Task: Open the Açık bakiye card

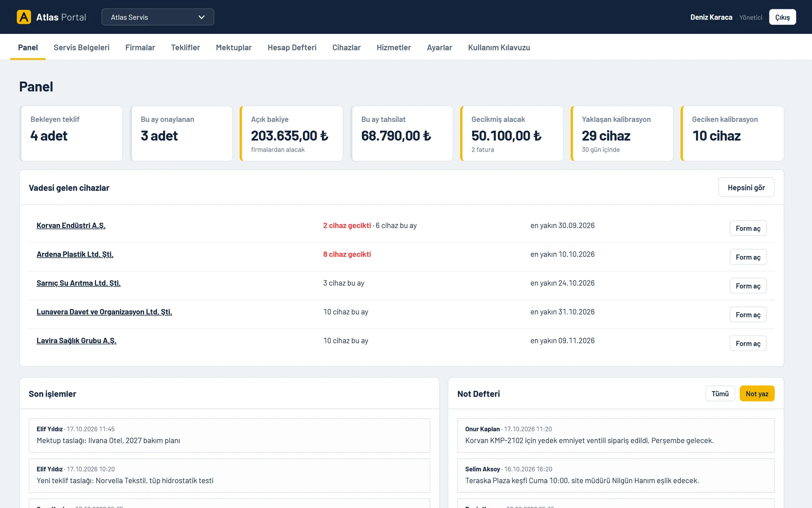Action: point(292,133)
